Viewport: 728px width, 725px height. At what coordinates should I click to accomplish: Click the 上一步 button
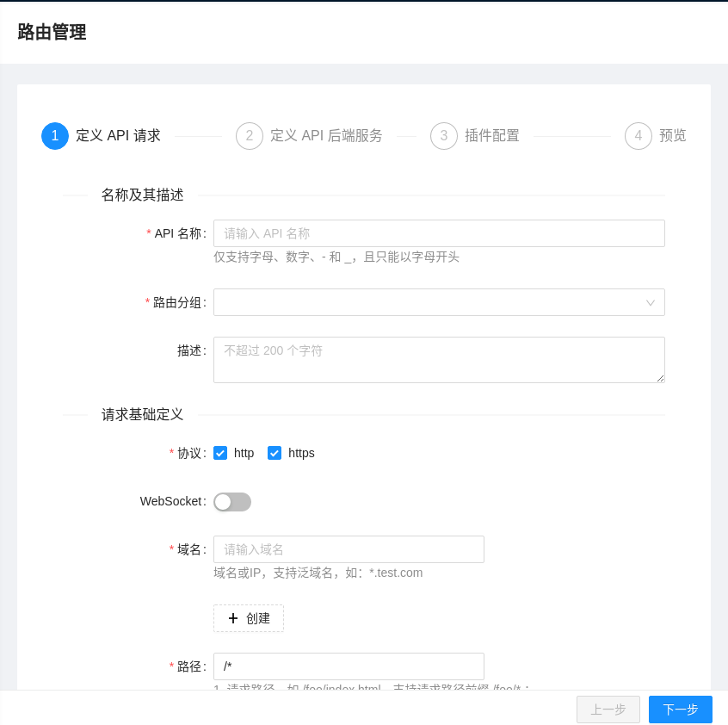coord(608,710)
